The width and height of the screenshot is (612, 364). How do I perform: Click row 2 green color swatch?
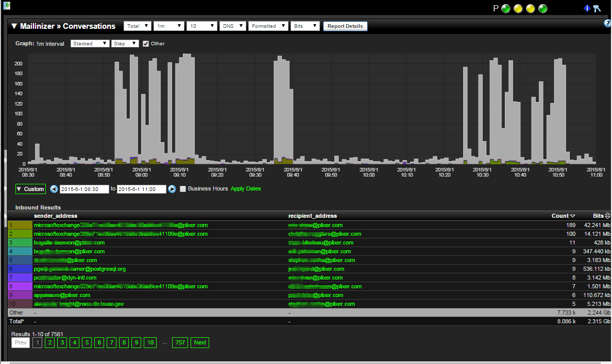pyautogui.click(x=20, y=234)
